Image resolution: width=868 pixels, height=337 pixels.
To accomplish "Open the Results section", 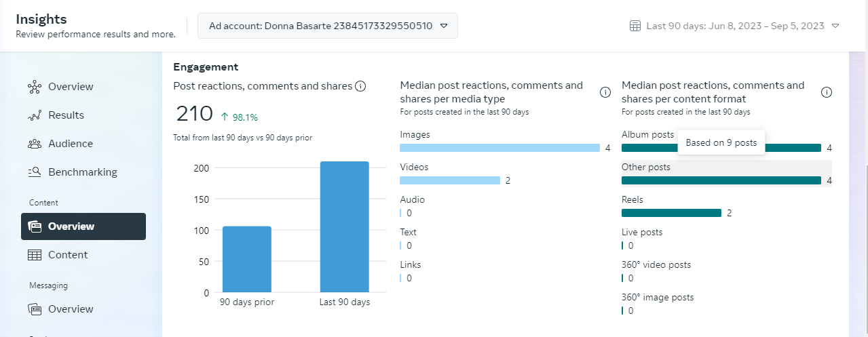I will point(66,115).
